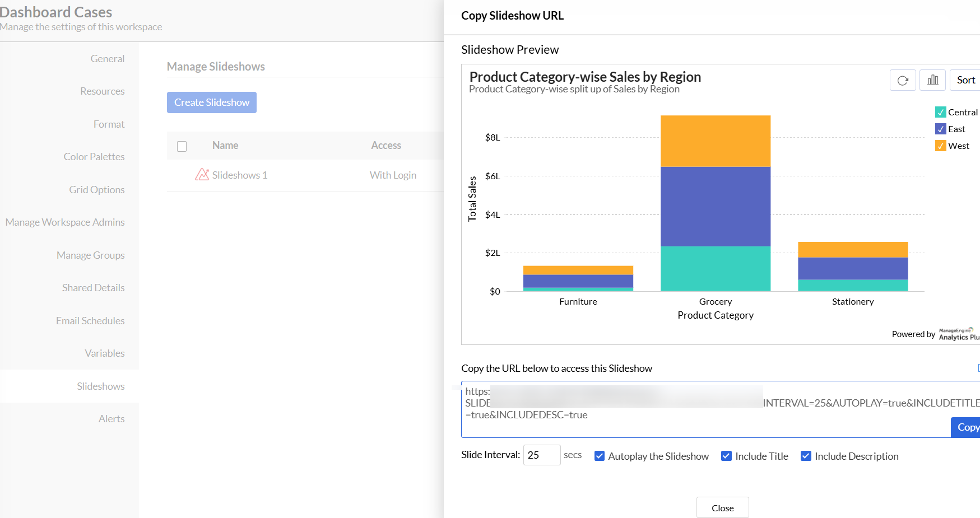Open the Sort dropdown in chart
The height and width of the screenshot is (518, 980).
965,80
